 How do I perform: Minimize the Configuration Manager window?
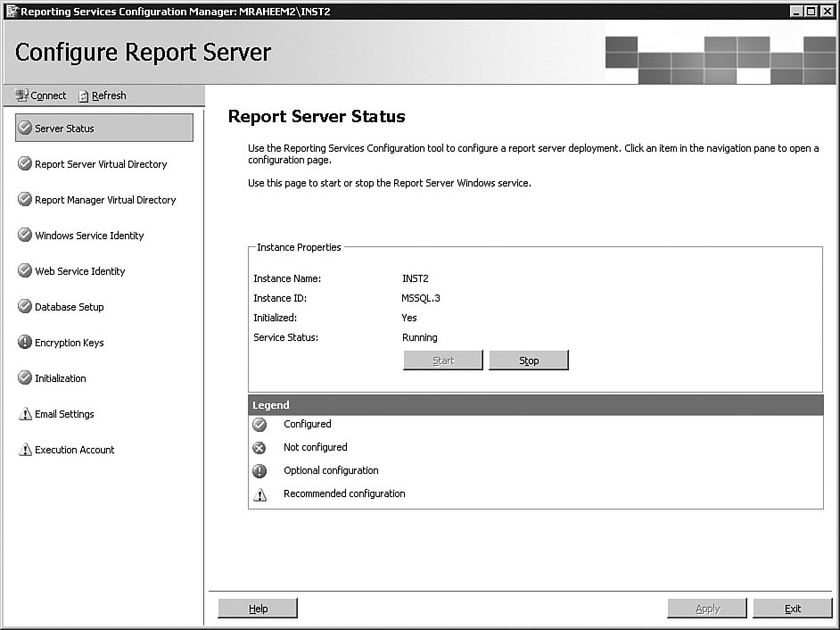click(x=796, y=12)
